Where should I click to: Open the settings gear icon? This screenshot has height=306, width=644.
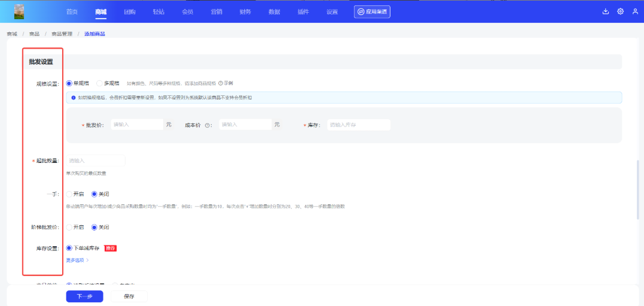click(620, 11)
